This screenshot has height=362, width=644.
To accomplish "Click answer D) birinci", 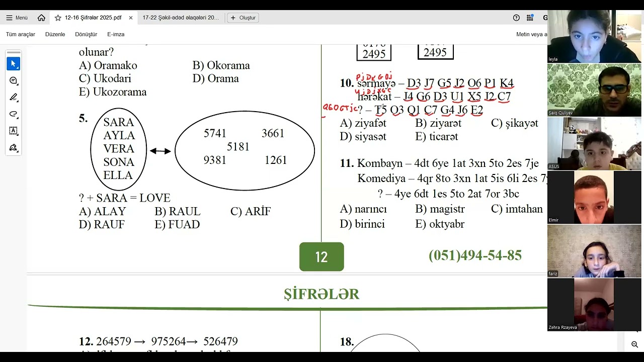I will coord(362,224).
